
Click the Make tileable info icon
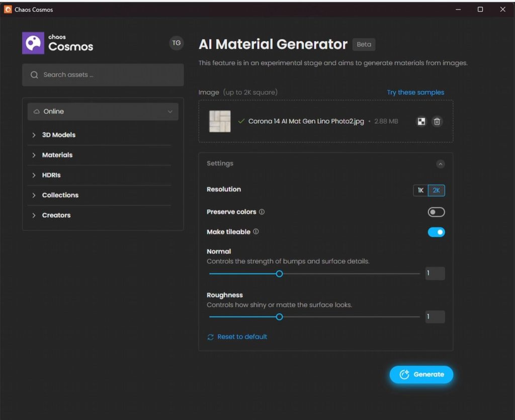pyautogui.click(x=256, y=232)
